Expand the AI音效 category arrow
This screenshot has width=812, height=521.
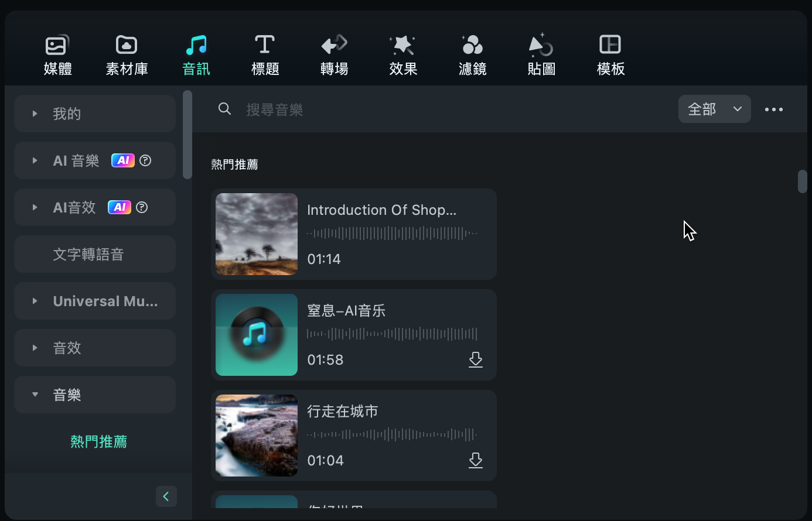[35, 207]
